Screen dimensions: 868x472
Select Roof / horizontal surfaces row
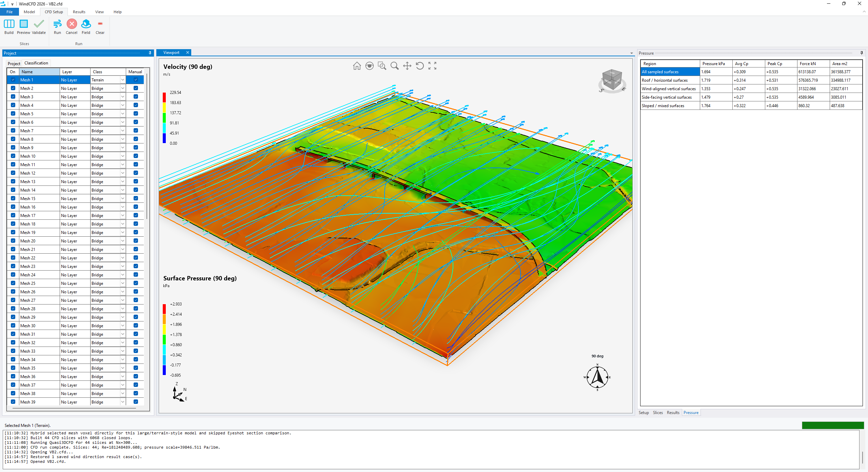pos(751,80)
